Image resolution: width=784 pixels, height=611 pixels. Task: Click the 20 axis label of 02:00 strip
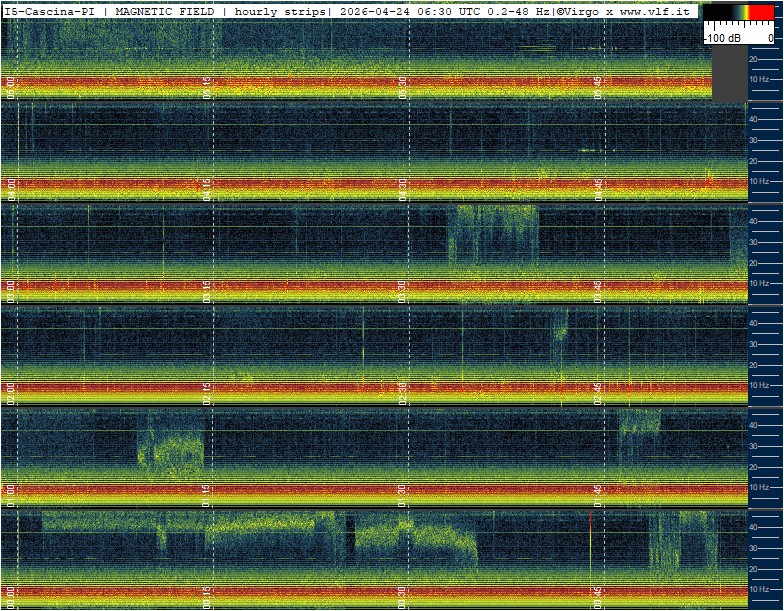coord(753,365)
